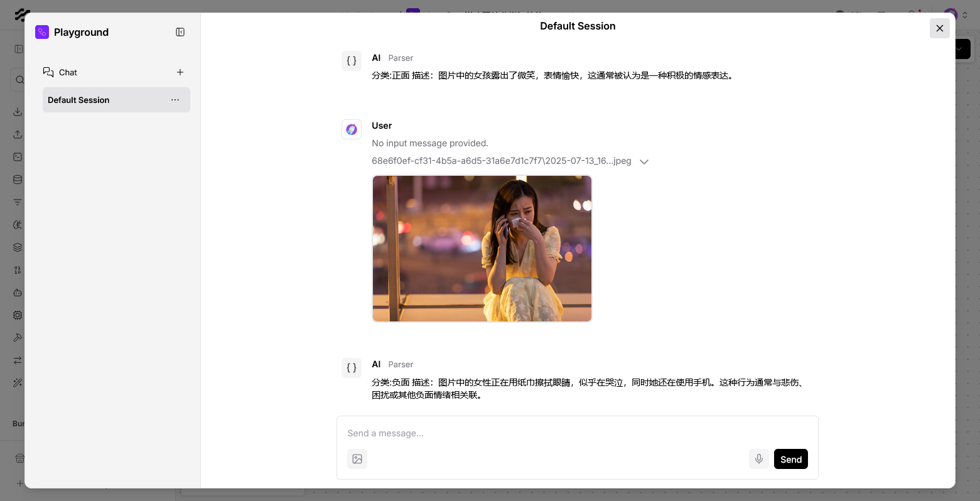Click plus icon at background sidebar bottom

tap(20, 483)
